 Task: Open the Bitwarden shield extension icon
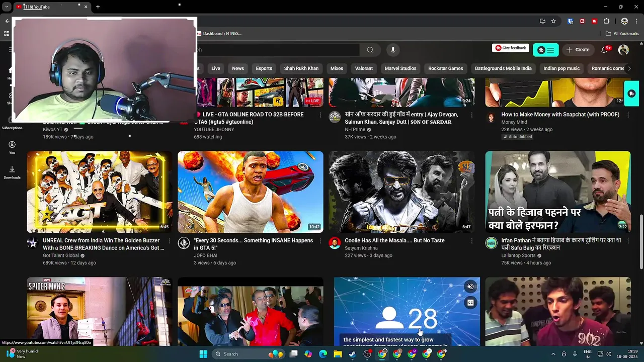(571, 21)
